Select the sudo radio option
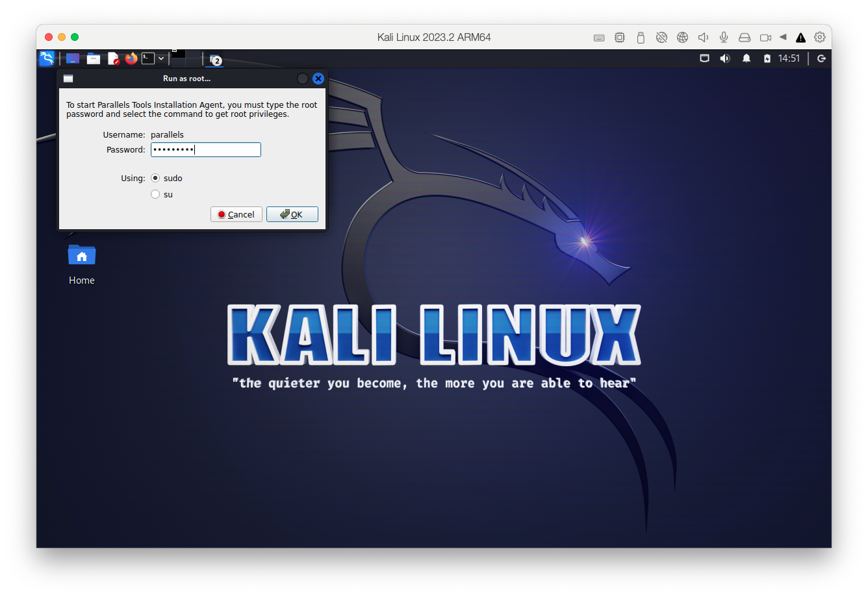 tap(155, 178)
